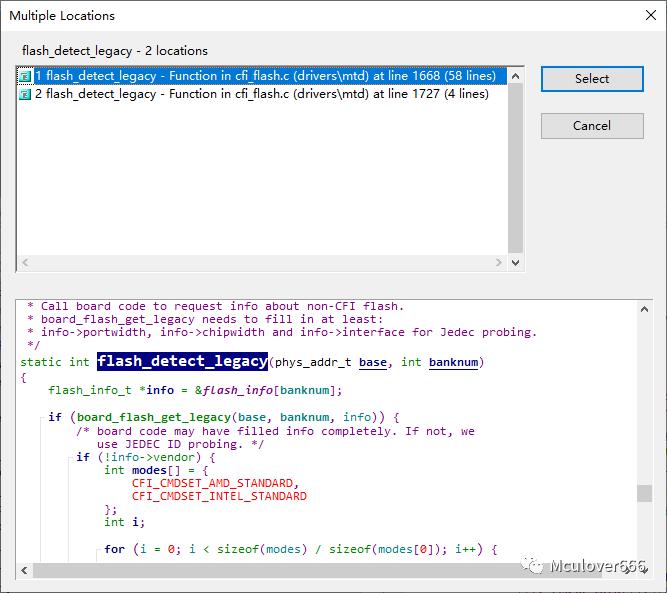The image size is (667, 593).
Task: Click 'flash_info_t' type in code preview
Action: pyautogui.click(x=90, y=391)
